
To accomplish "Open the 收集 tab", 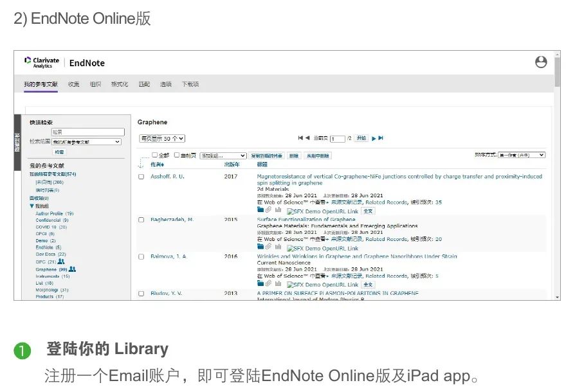I will pyautogui.click(x=73, y=84).
